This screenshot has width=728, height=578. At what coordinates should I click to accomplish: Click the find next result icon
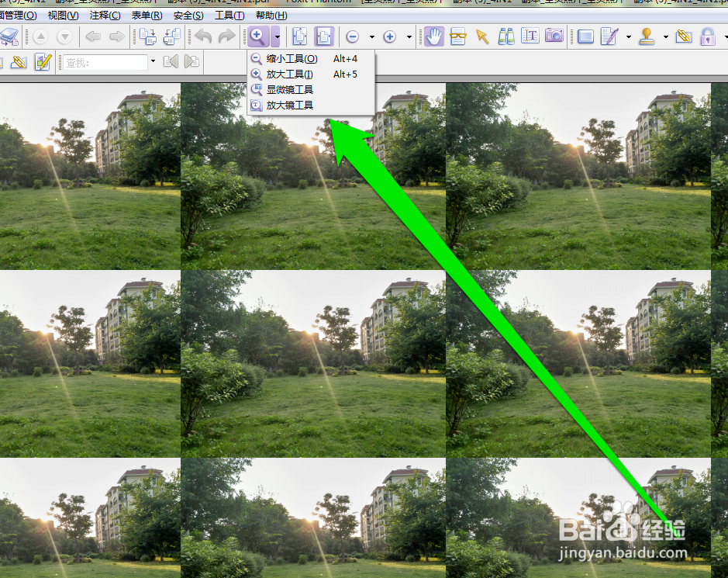pyautogui.click(x=191, y=61)
